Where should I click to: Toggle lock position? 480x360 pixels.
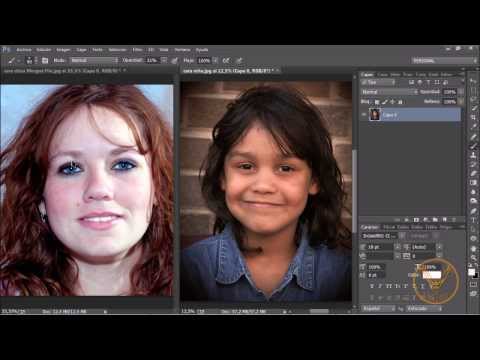(392, 102)
